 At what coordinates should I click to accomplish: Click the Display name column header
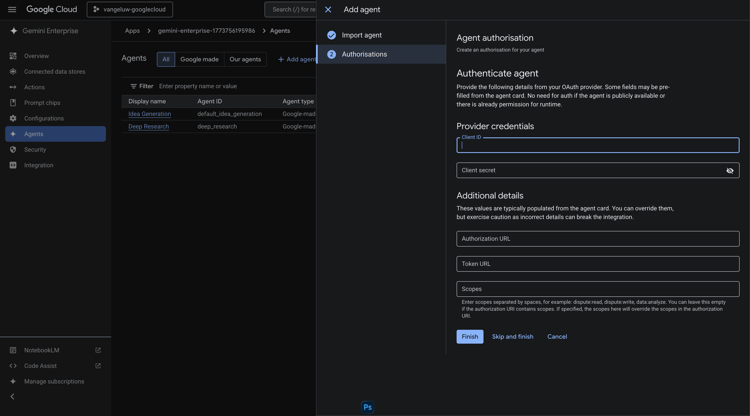click(x=147, y=101)
